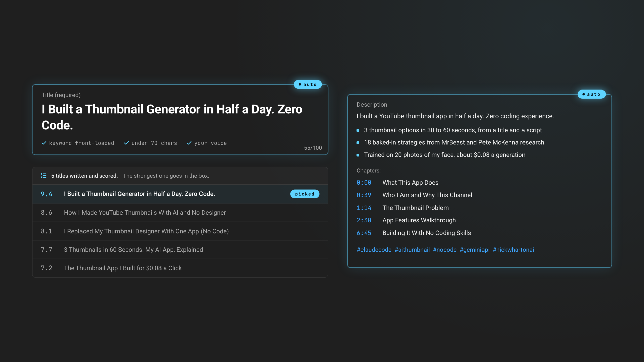
Task: Click 'App Features Walkthrough' chapter title
Action: 419,220
